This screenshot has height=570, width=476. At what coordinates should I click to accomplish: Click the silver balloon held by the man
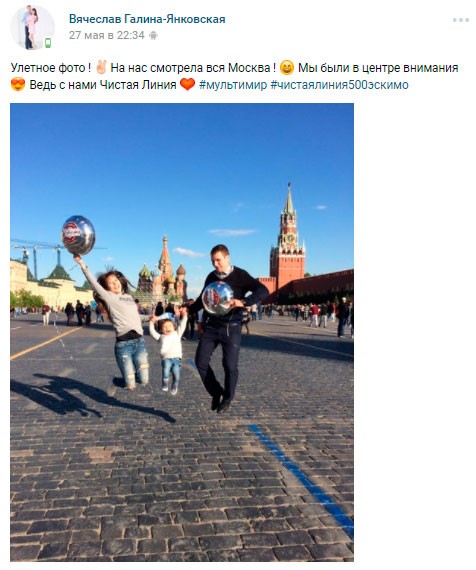(217, 298)
